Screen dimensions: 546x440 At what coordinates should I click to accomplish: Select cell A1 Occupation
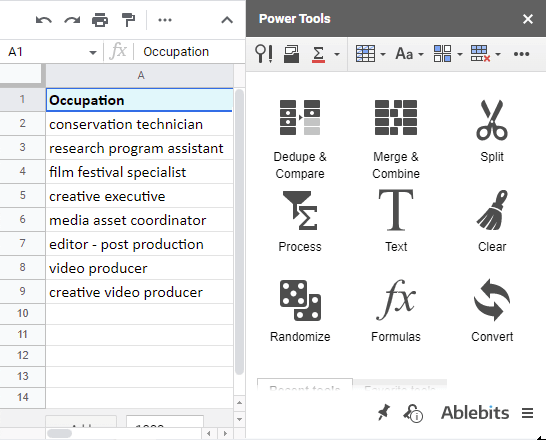point(139,100)
